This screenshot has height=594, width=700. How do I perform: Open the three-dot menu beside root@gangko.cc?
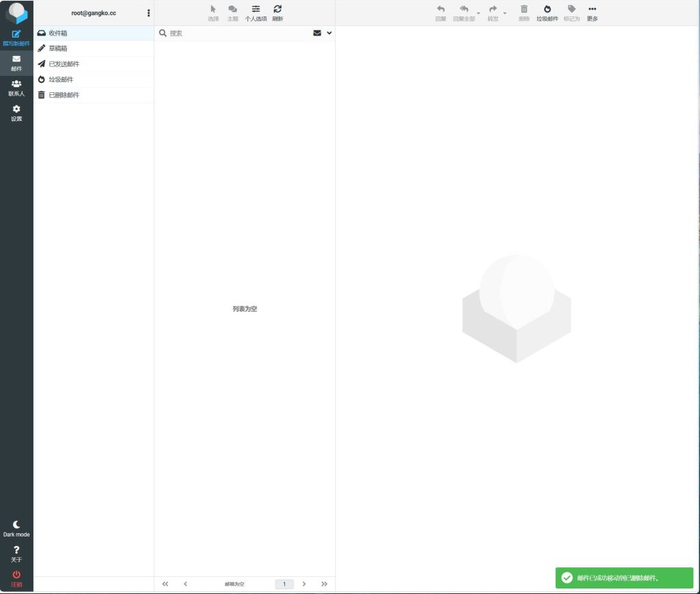point(148,12)
